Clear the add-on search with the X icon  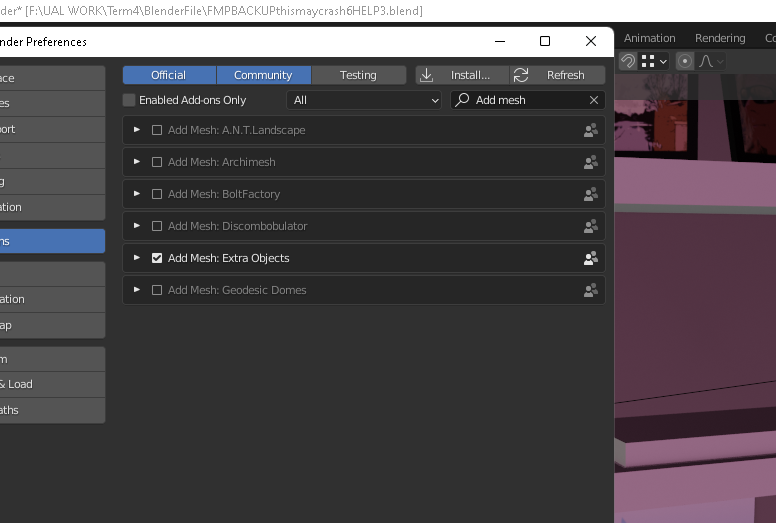pyautogui.click(x=594, y=100)
